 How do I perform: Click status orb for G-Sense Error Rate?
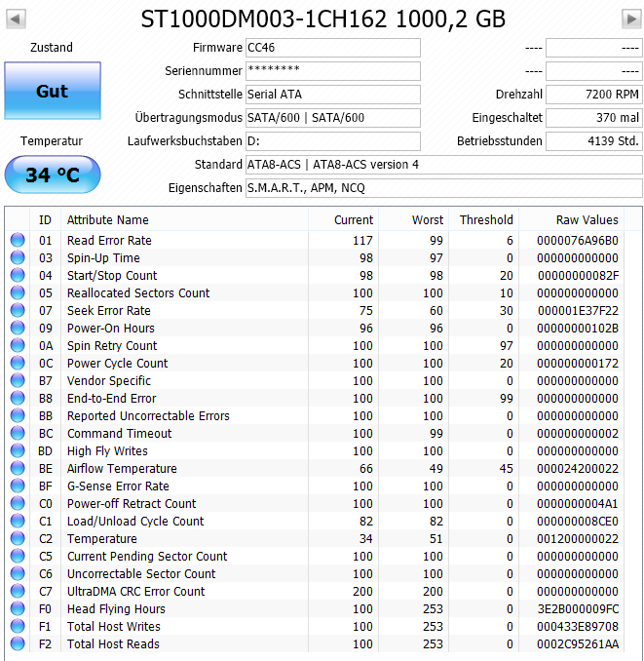tap(18, 486)
